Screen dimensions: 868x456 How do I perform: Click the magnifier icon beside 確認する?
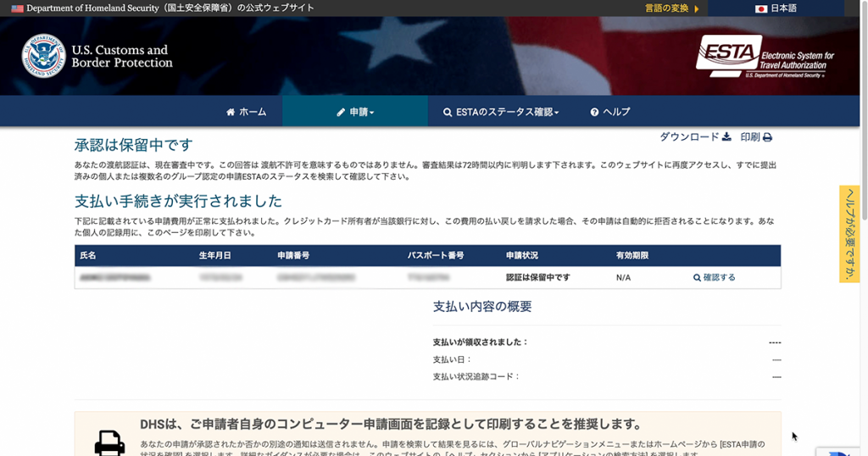[697, 277]
